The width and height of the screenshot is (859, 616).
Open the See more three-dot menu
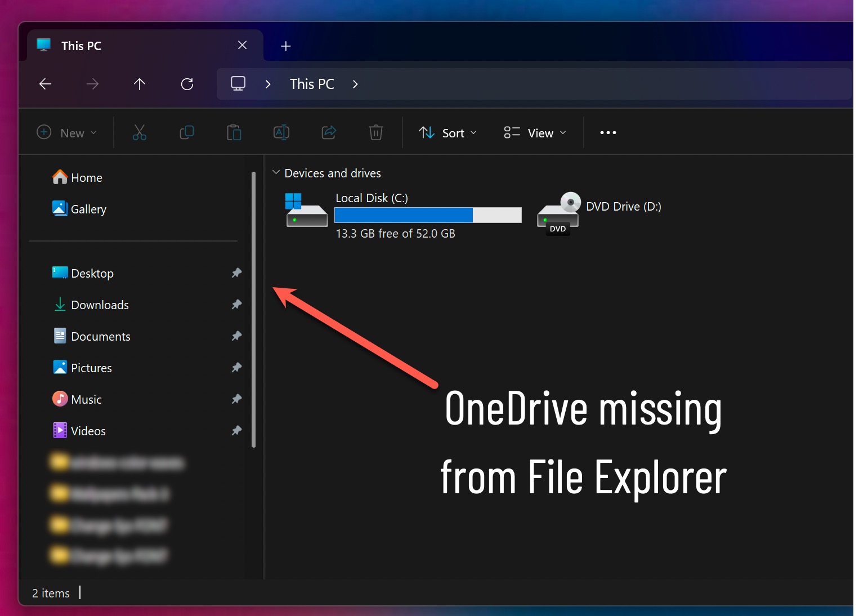click(x=608, y=133)
